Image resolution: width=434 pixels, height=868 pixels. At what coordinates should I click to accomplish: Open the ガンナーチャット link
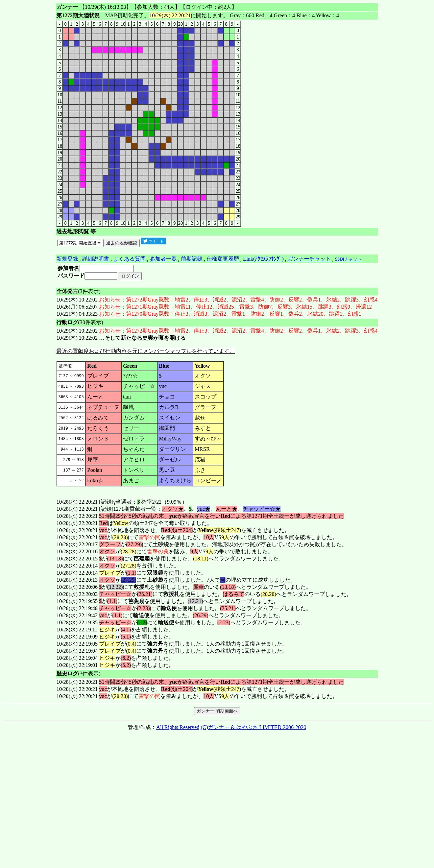309,259
